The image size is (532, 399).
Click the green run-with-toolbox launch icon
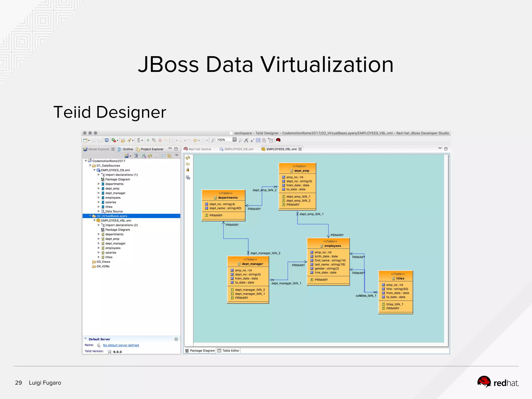(x=114, y=140)
